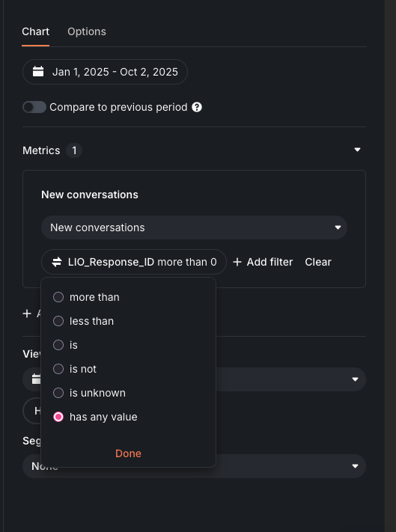396x532 pixels.
Task: Click the plus icon beside Add filter
Action: coord(237,262)
